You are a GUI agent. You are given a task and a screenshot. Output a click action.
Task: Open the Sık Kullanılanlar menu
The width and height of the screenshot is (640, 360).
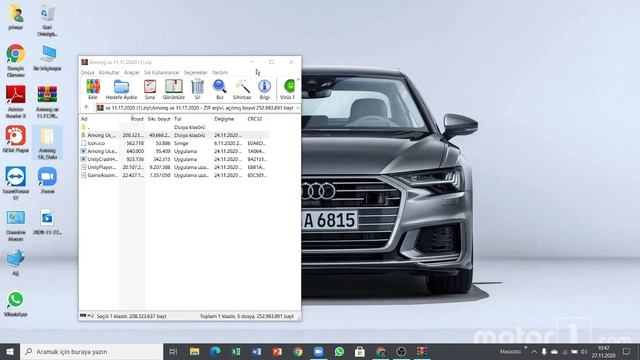pyautogui.click(x=162, y=73)
